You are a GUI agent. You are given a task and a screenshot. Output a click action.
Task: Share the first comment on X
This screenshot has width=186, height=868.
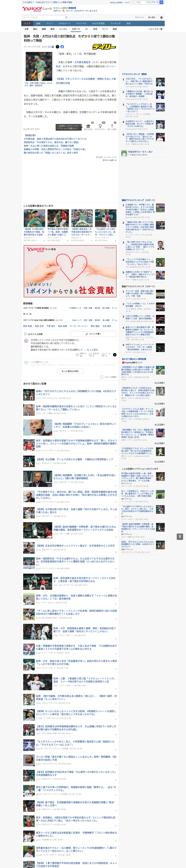coord(115,355)
